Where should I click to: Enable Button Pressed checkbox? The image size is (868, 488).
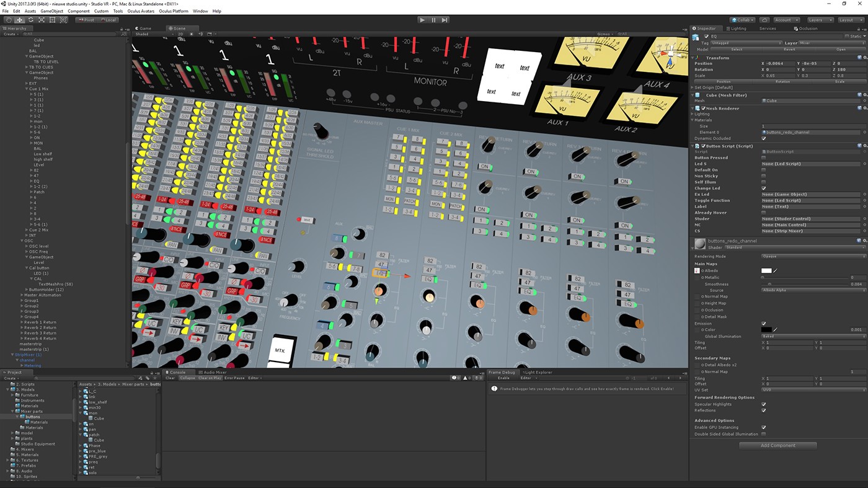click(x=764, y=157)
